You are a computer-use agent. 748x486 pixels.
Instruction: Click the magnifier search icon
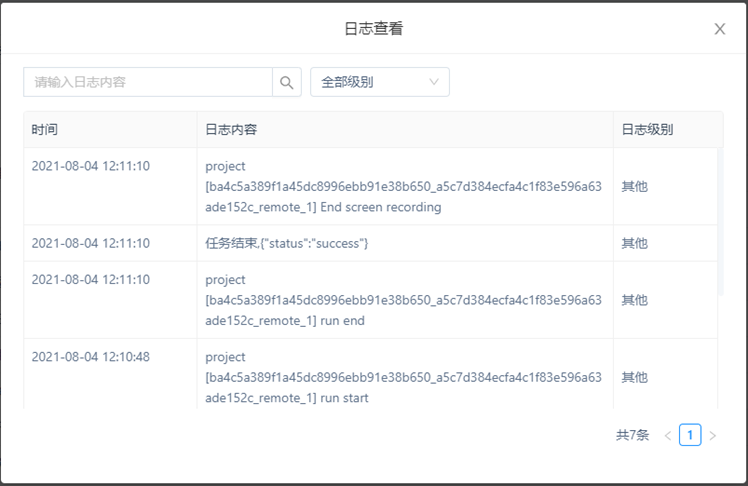coord(287,82)
